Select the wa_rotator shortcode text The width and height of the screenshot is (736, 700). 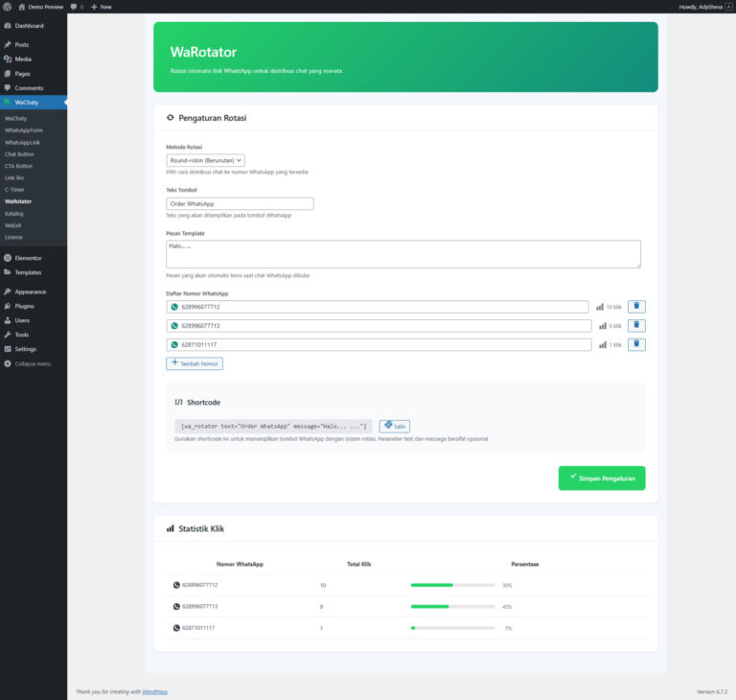[274, 426]
